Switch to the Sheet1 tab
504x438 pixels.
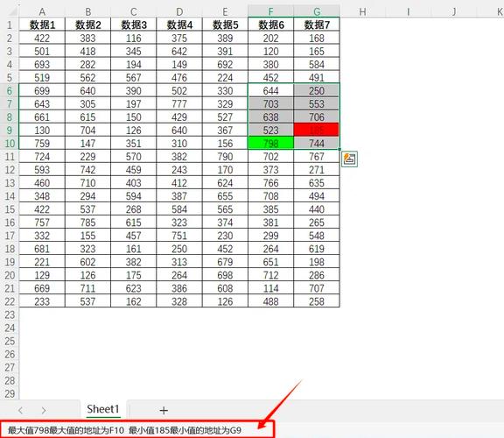click(103, 409)
